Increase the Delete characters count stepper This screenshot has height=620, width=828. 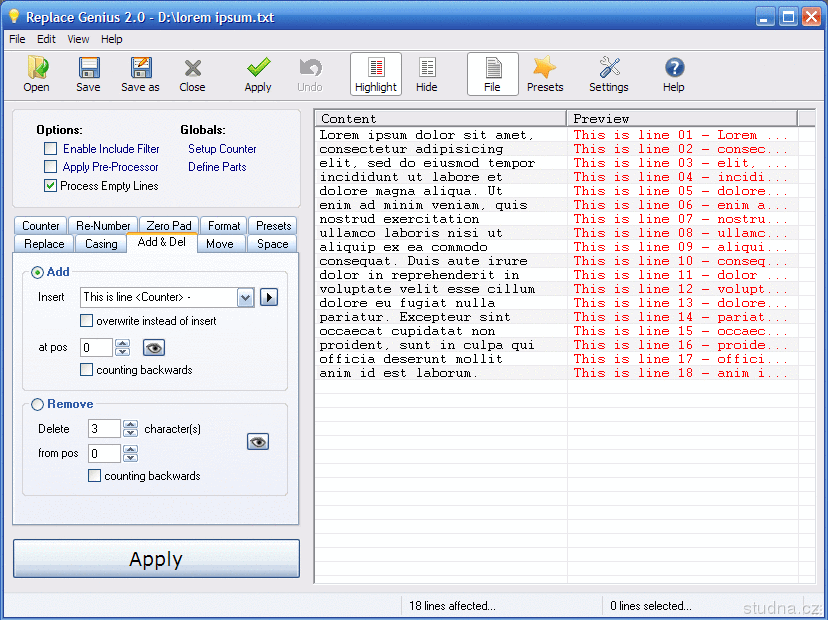(130, 424)
